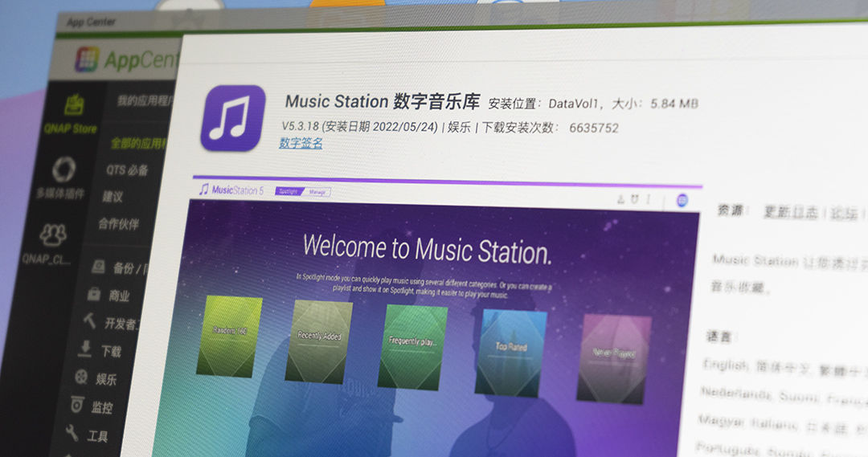The image size is (868, 457).
Task: Click the MusicStation 5 note logo in preview
Action: pyautogui.click(x=203, y=190)
